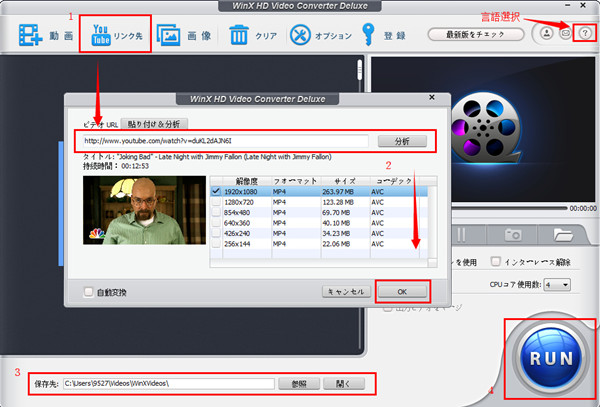
Task: Open the オプション settings icon
Action: coord(300,35)
